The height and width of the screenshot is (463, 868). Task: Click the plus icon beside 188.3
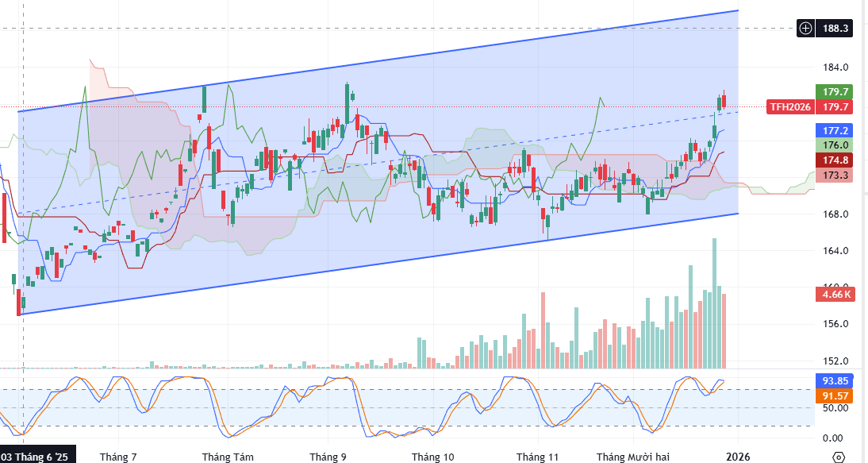point(806,28)
